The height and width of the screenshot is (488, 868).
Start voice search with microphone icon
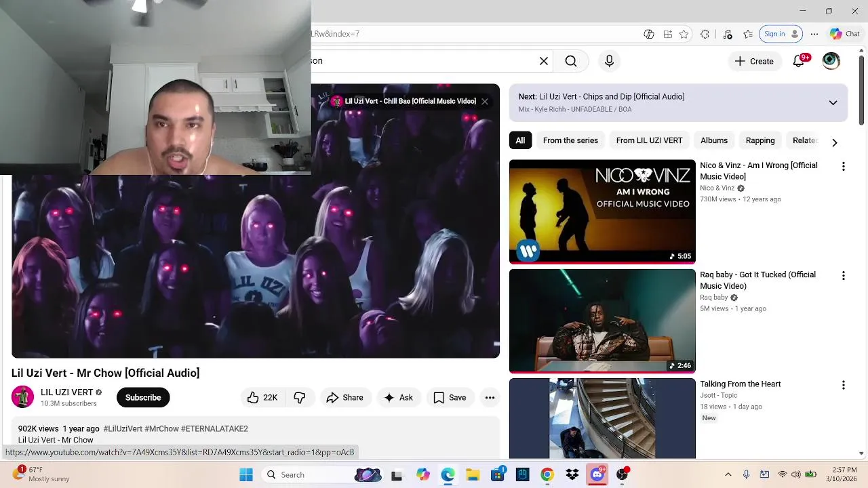click(x=609, y=61)
